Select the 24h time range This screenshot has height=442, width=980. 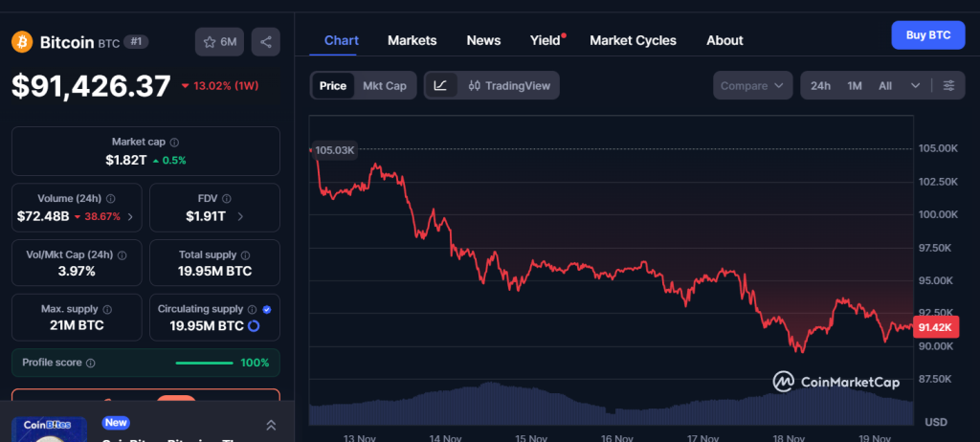tap(820, 86)
